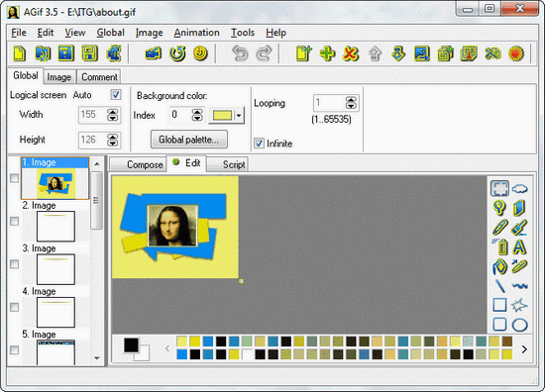The height and width of the screenshot is (392, 545).
Task: Adjust the Width spinner arrows
Action: click(x=113, y=115)
